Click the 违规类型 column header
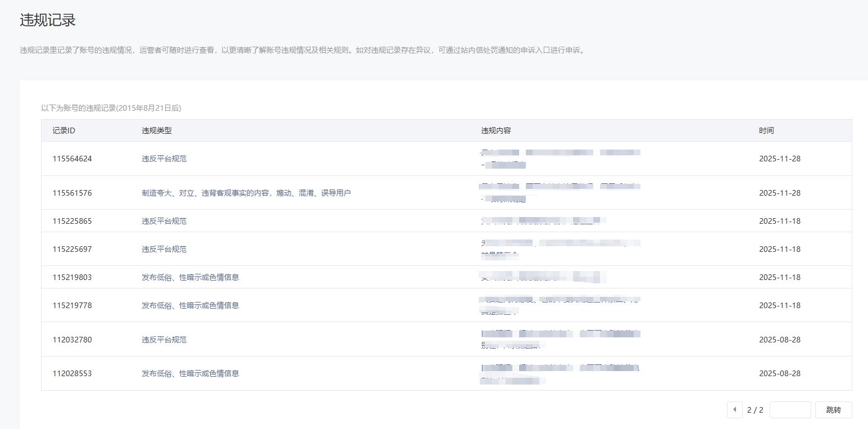The height and width of the screenshot is (429, 868). [x=157, y=130]
